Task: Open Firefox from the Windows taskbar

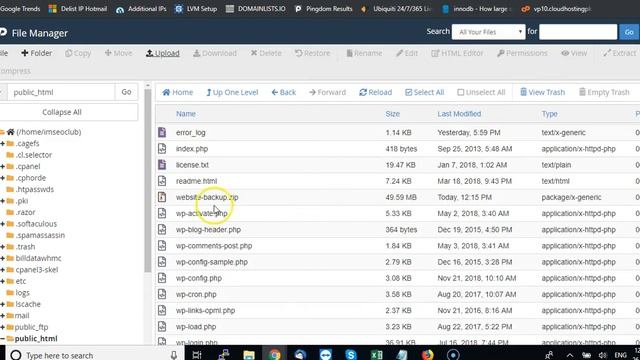Action: (x=427, y=354)
